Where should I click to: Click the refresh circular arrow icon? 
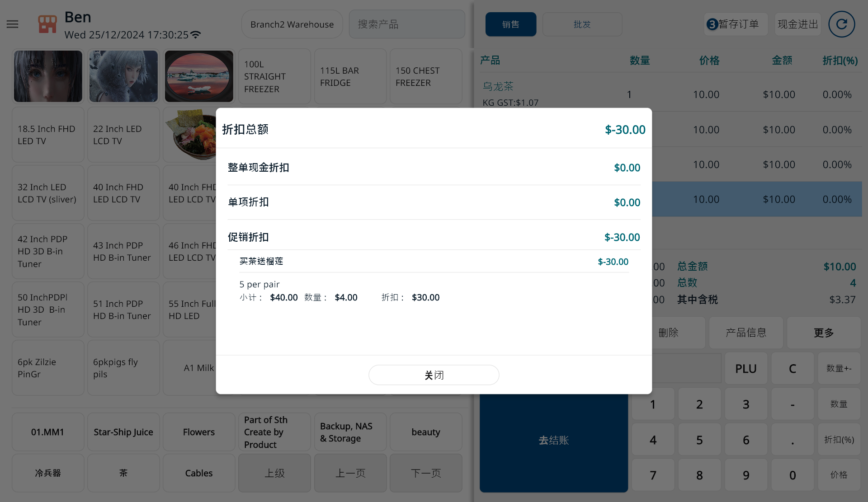tap(841, 24)
